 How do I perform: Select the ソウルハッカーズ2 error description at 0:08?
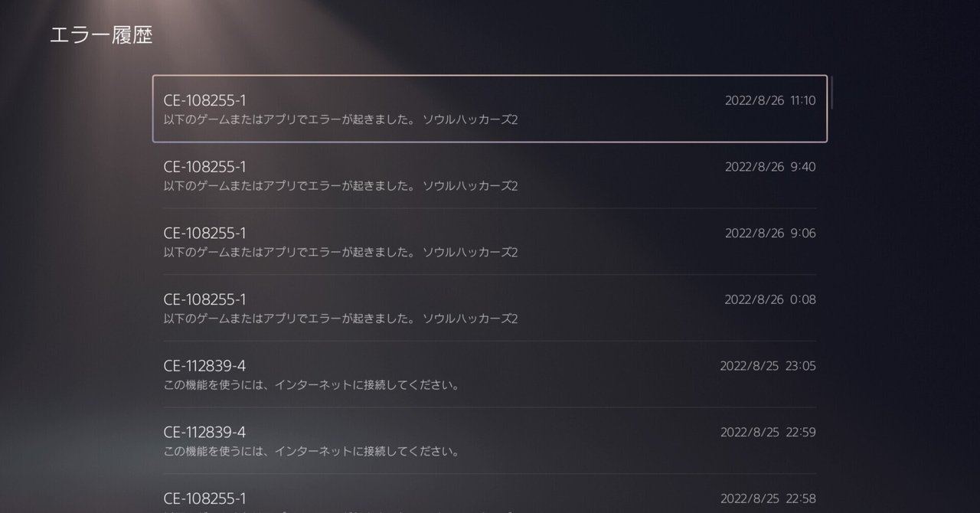tap(341, 319)
